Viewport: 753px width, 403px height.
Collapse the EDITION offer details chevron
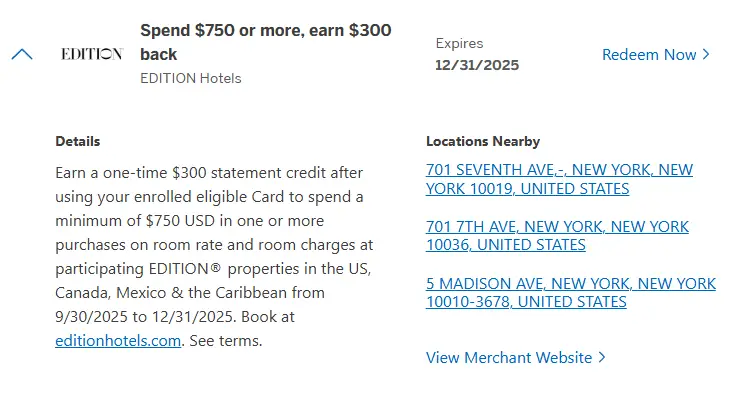click(x=22, y=54)
